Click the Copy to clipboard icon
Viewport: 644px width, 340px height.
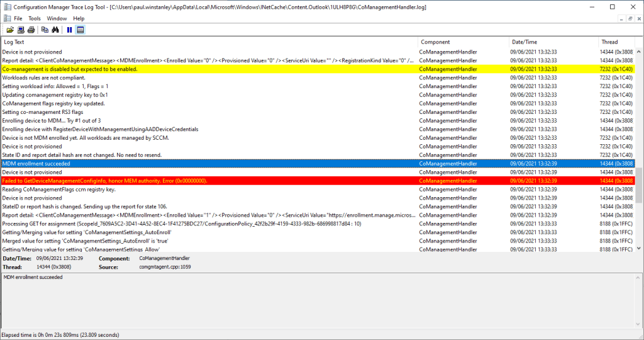tap(45, 30)
